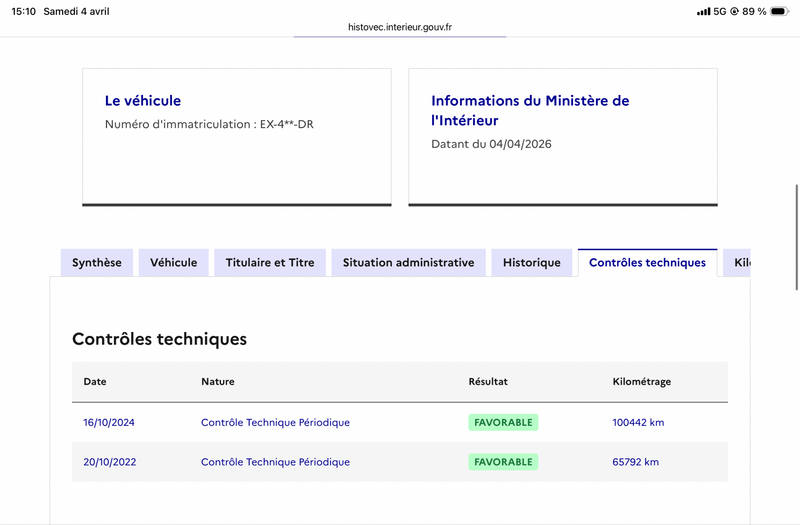Switch to the Véhicule tab
This screenshot has height=525, width=800.
pyautogui.click(x=174, y=263)
